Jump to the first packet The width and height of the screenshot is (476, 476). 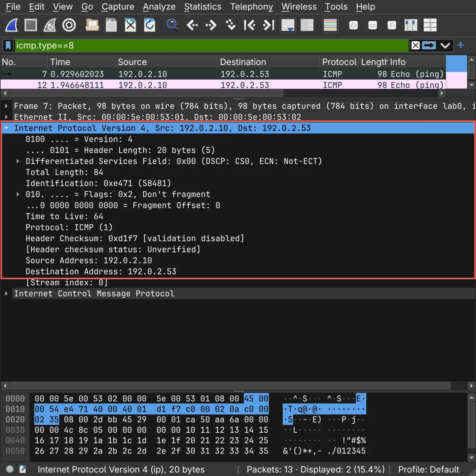pyautogui.click(x=250, y=25)
